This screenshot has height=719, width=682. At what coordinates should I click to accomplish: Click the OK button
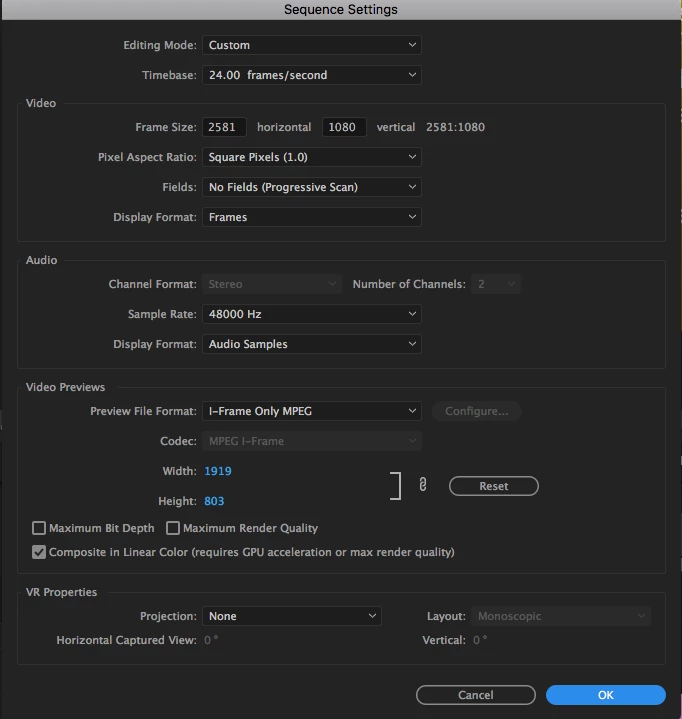pos(605,695)
